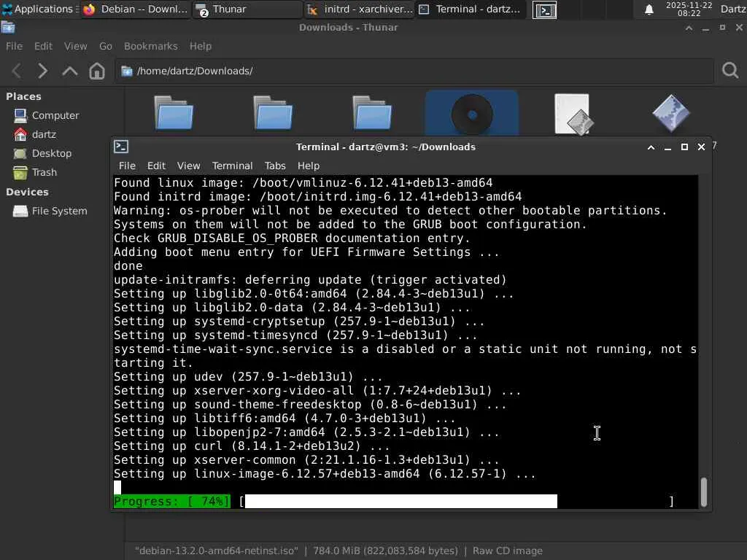The height and width of the screenshot is (560, 747).
Task: Click the Thunar location path field
Action: point(414,71)
